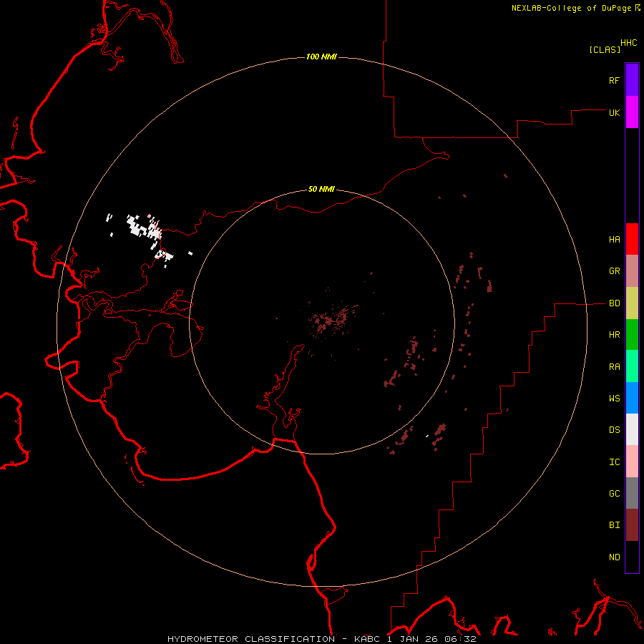Click the 1 JAN 26 date text

pos(413,639)
